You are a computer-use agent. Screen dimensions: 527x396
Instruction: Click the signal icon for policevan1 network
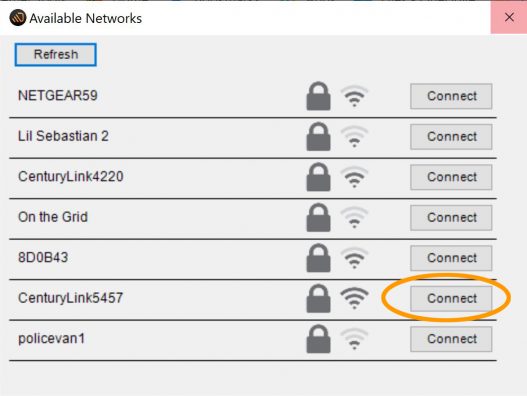(x=354, y=339)
